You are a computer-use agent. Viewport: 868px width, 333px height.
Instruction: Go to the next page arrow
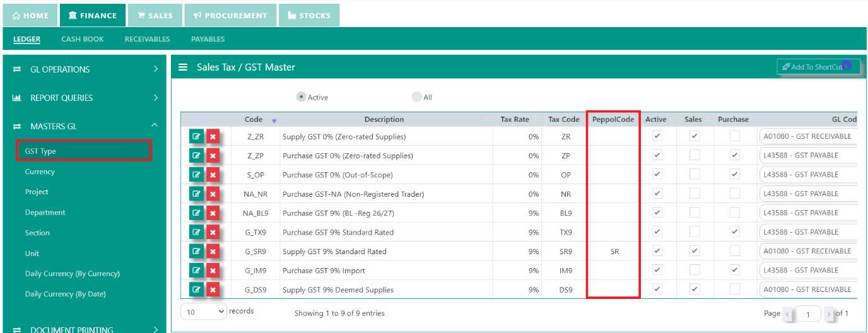point(829,313)
